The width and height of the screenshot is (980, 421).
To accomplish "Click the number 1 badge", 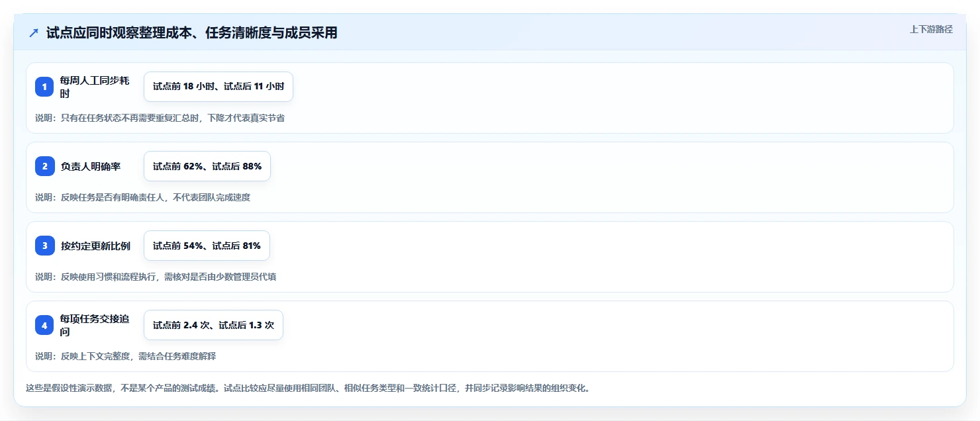I will (x=44, y=87).
